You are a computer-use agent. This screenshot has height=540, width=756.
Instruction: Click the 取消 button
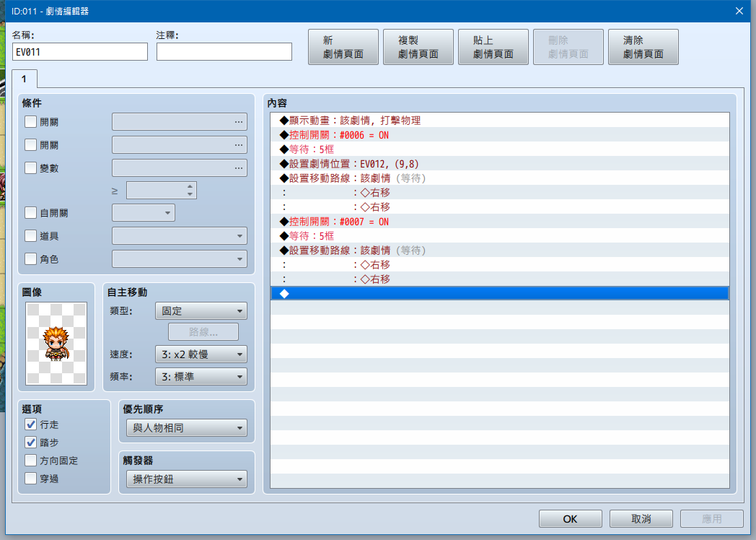(x=641, y=519)
